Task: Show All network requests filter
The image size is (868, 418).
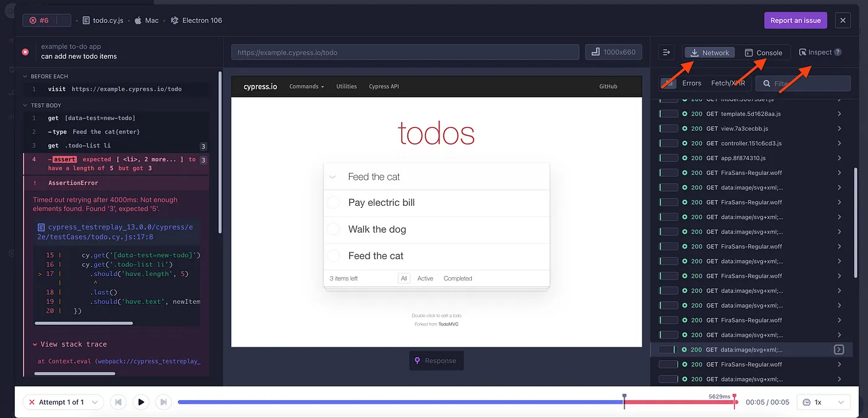Action: click(668, 83)
